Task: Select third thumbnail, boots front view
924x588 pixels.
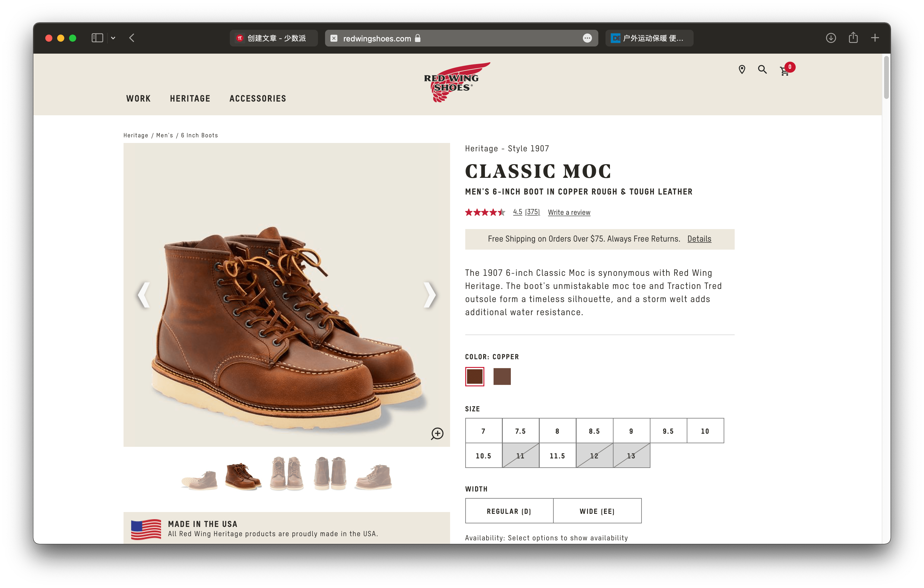Action: (x=287, y=473)
